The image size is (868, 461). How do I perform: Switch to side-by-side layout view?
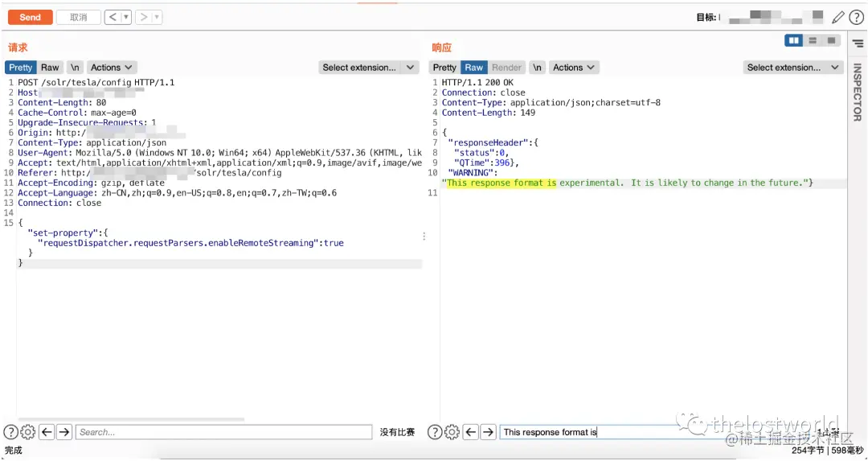[x=794, y=40]
